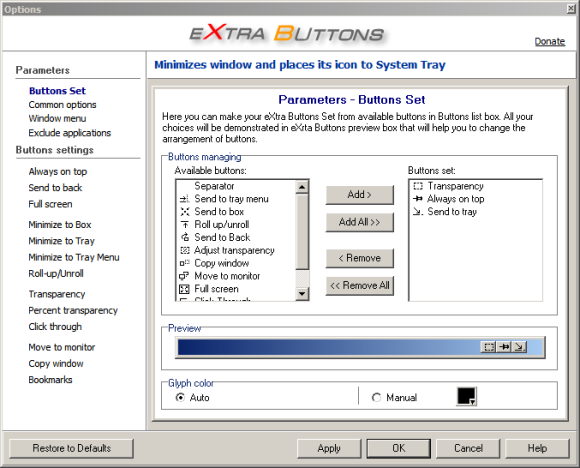Click Restore to Defaults

tap(71, 448)
